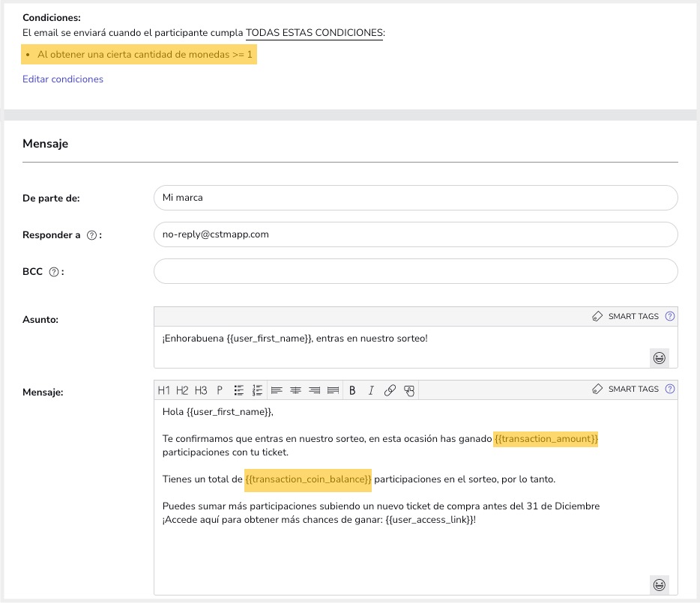Open Smart Tags in Asunto editor
700x603 pixels.
click(x=626, y=317)
